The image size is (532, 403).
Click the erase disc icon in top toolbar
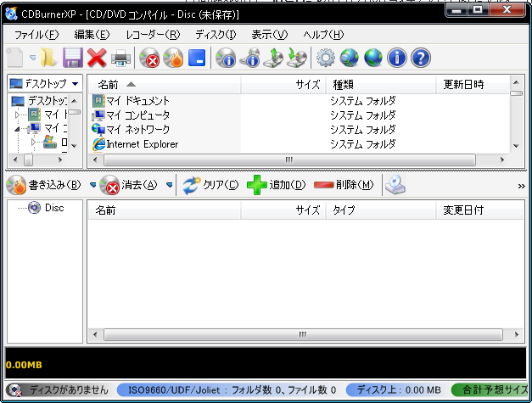pyautogui.click(x=149, y=58)
